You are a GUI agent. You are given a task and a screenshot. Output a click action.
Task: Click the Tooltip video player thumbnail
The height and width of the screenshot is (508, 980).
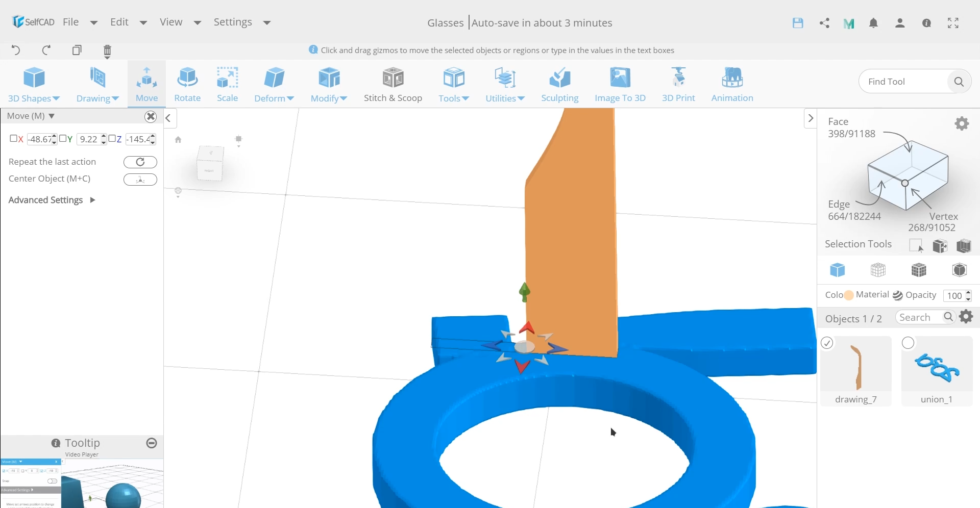(82, 483)
